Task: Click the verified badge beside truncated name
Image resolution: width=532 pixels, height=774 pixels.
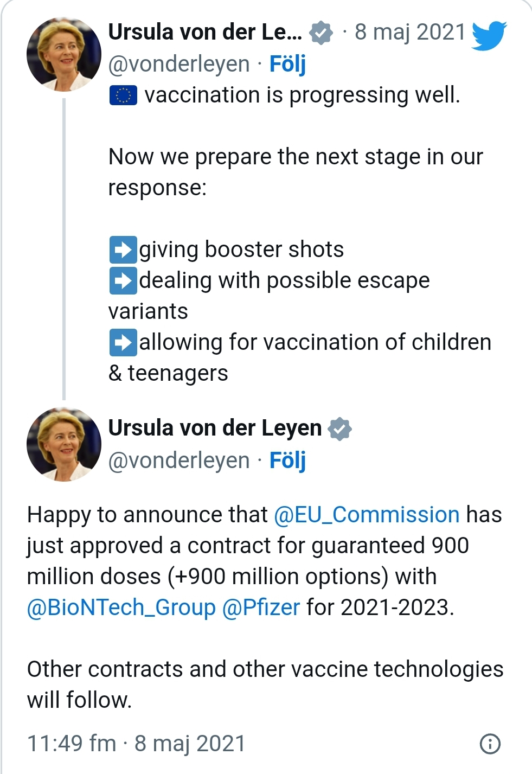Action: pos(321,33)
